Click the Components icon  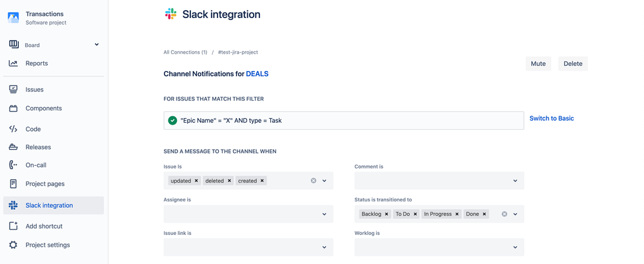13,108
